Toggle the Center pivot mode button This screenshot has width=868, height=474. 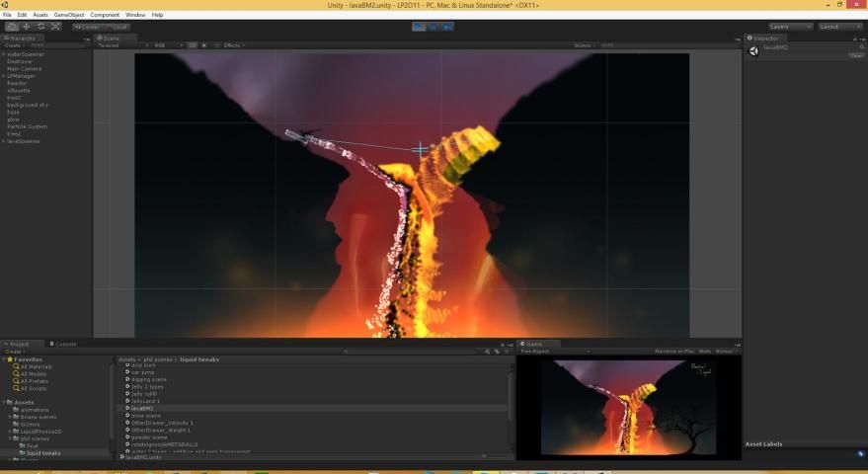(x=88, y=27)
